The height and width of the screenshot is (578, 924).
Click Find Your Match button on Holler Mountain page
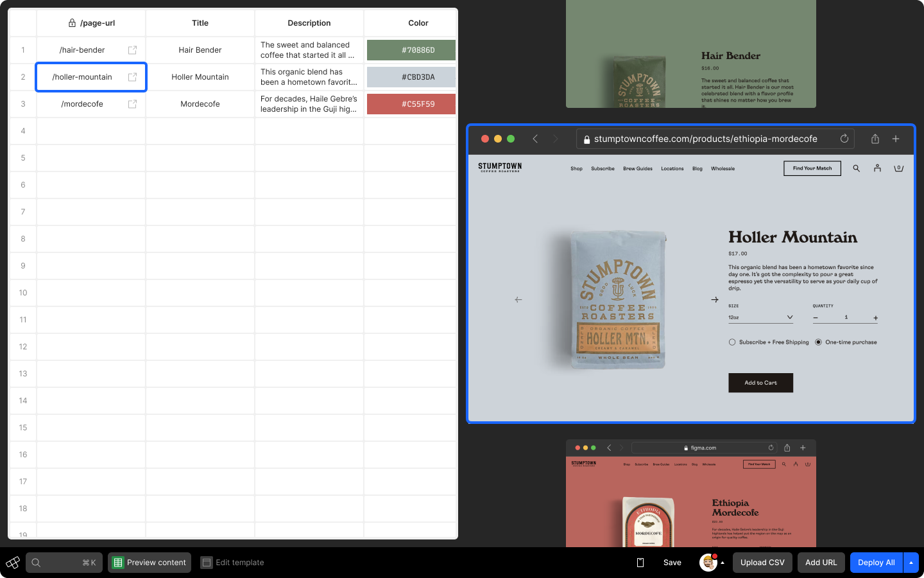[x=812, y=168]
